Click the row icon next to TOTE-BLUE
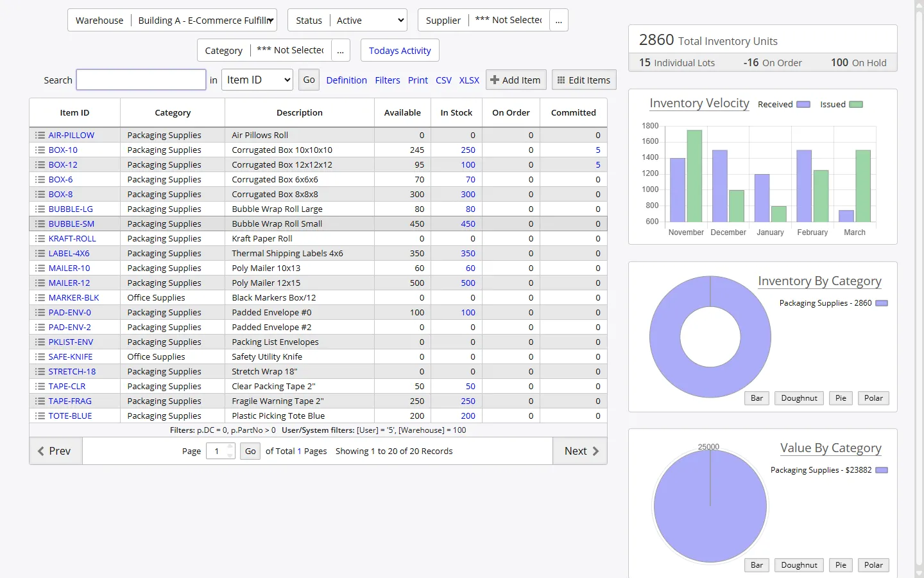Screen dimensions: 924x578 coord(39,416)
